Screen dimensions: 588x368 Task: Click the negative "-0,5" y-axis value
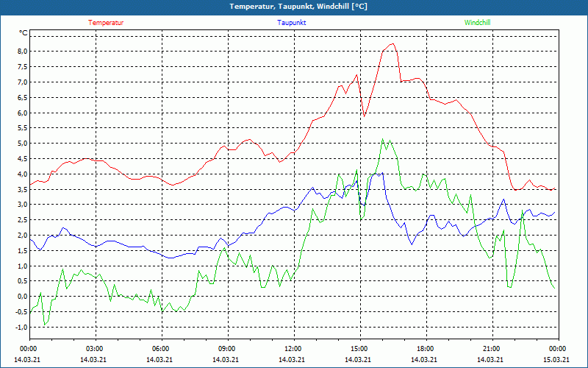pyautogui.click(x=22, y=312)
